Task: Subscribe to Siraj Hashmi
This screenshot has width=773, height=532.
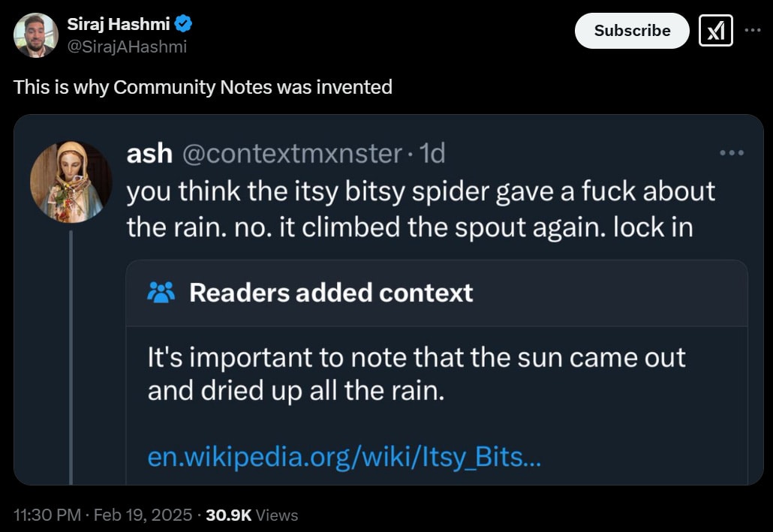Action: pos(632,31)
